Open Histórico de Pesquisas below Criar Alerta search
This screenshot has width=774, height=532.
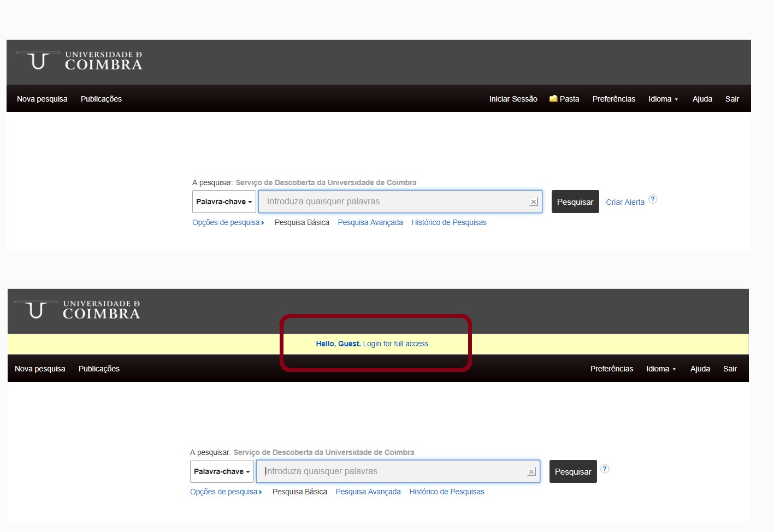pos(448,222)
